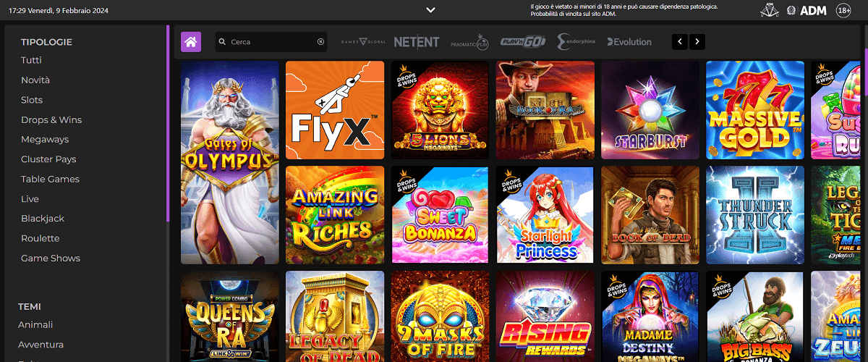Select Novità category

click(x=35, y=80)
